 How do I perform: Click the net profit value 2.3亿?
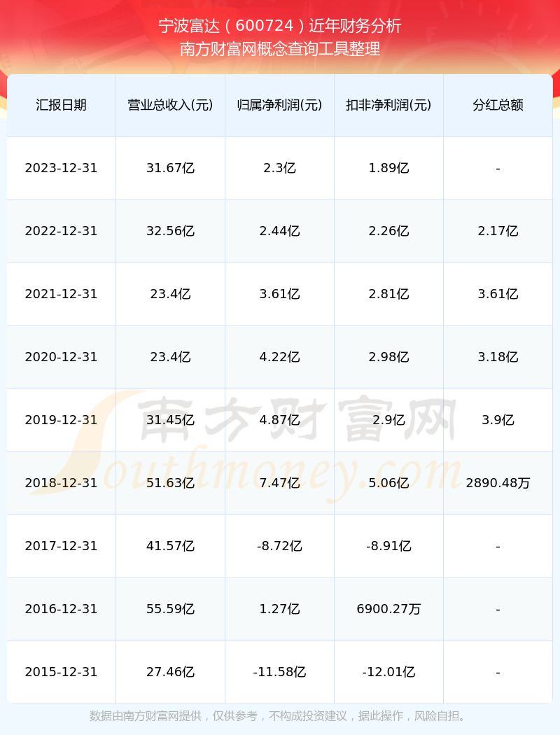point(280,168)
